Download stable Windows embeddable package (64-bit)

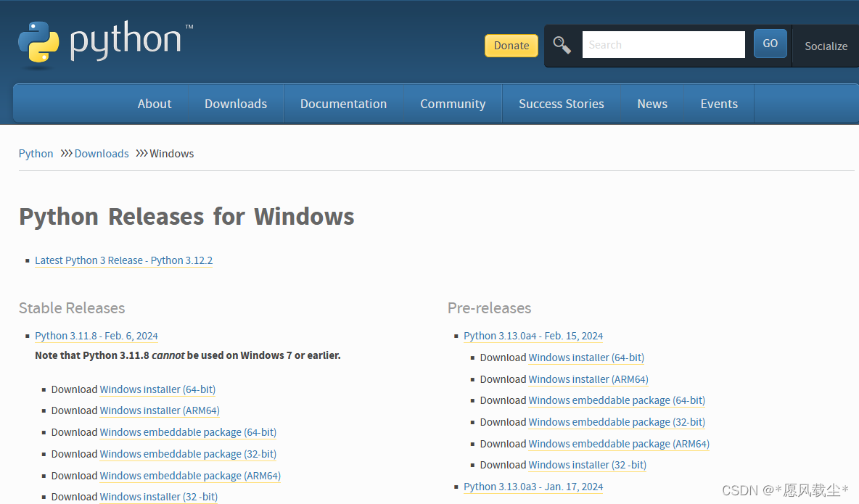188,432
